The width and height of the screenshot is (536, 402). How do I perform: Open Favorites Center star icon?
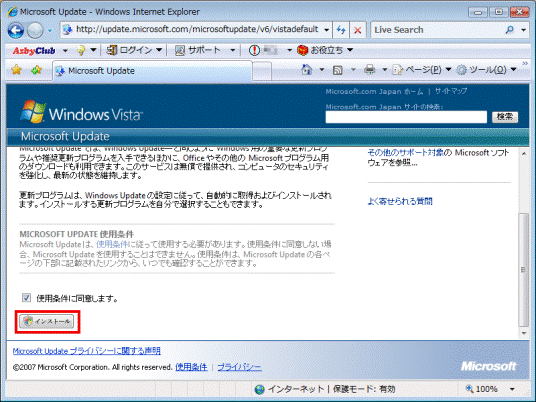coord(16,70)
